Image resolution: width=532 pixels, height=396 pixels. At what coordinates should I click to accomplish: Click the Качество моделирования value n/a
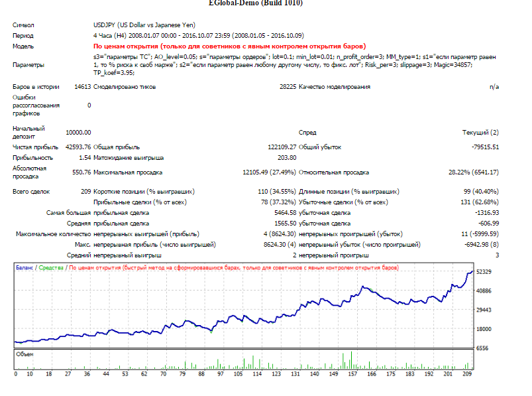coord(494,87)
